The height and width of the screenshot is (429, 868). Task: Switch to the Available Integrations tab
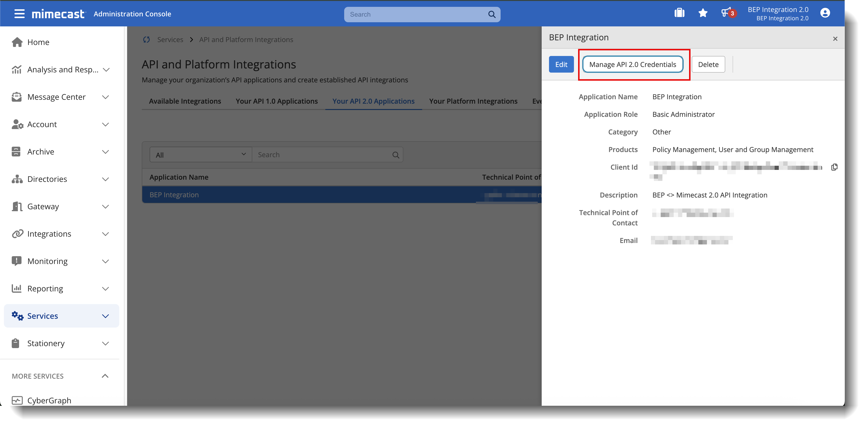tap(185, 101)
